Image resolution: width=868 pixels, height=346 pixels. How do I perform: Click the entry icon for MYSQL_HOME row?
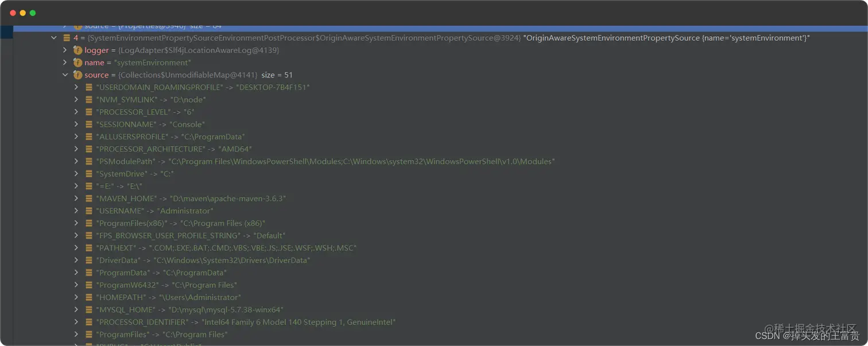(x=89, y=309)
